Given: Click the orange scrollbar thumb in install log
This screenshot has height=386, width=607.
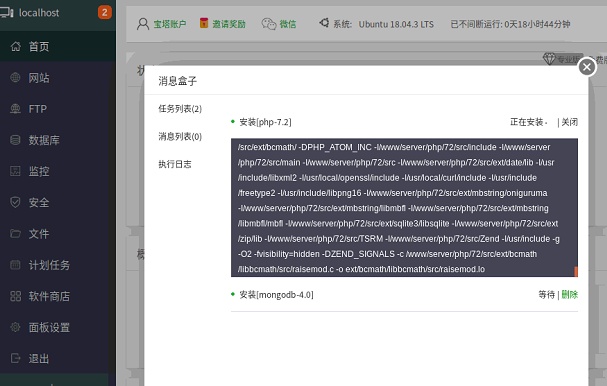Looking at the screenshot, I should click(x=576, y=272).
